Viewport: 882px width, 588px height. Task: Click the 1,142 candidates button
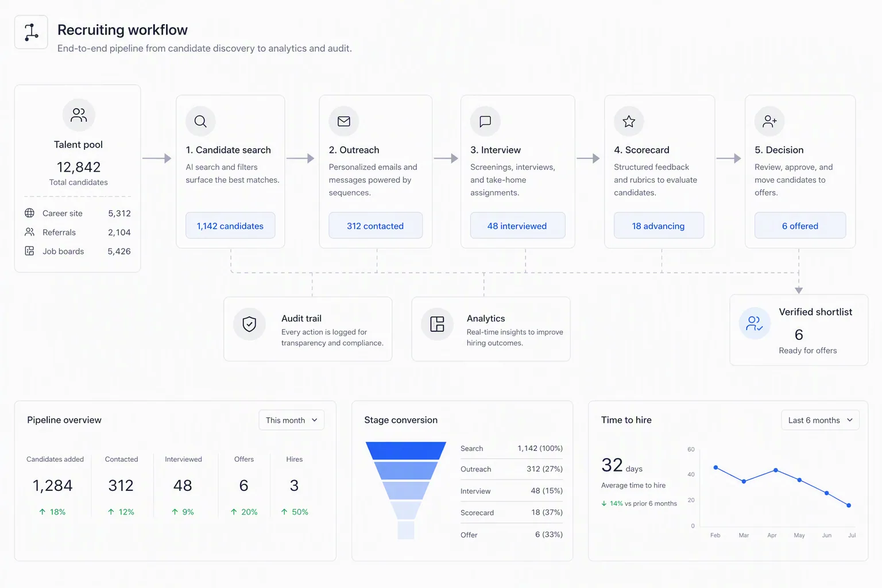coord(230,226)
